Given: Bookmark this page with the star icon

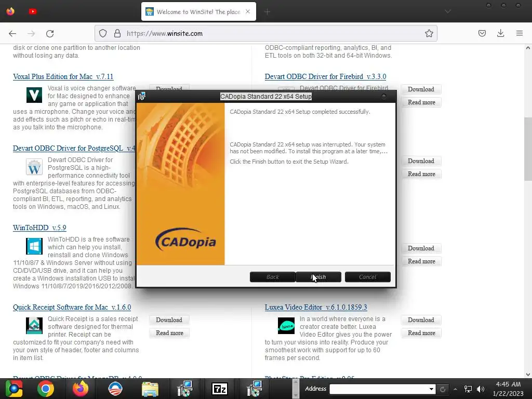Looking at the screenshot, I should click(x=429, y=33).
